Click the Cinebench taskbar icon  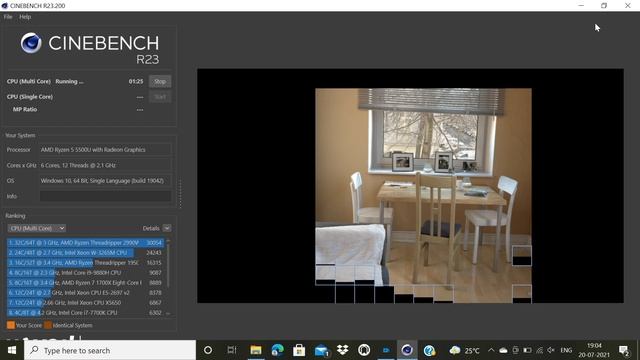[407, 350]
